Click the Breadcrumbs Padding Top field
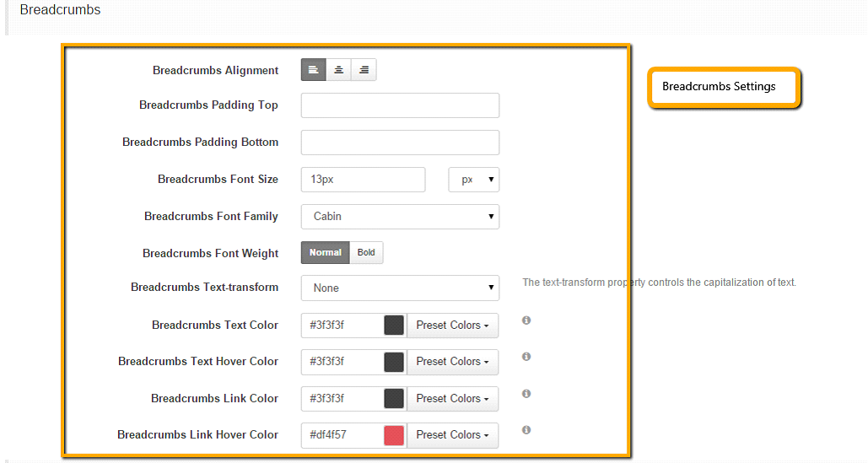The image size is (868, 463). (400, 105)
